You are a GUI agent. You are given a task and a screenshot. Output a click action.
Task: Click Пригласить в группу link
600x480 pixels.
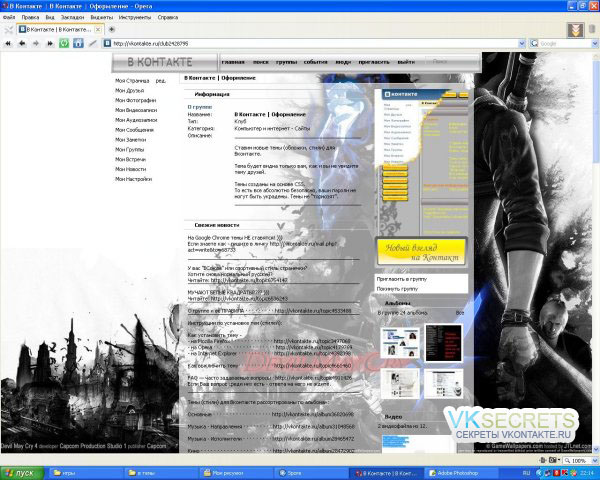coord(402,279)
